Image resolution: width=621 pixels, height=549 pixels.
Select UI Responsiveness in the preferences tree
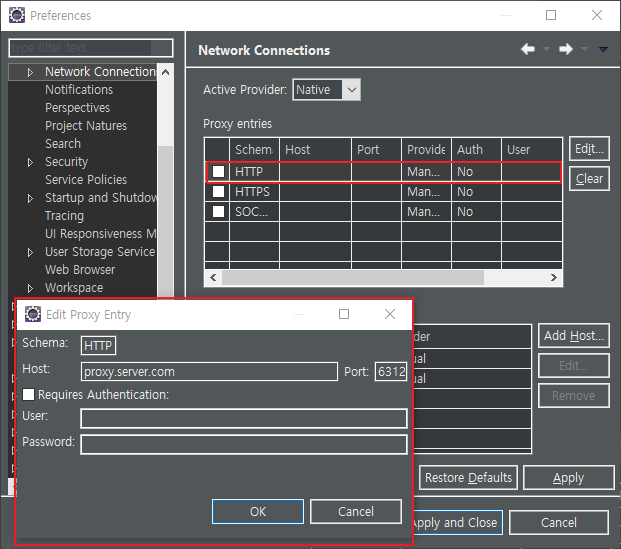101,234
